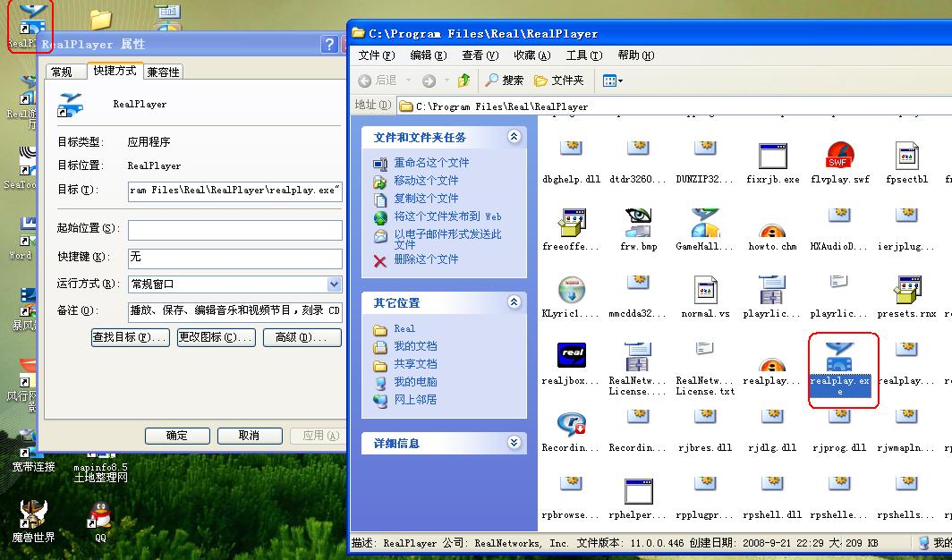The width and height of the screenshot is (952, 560).
Task: Click the Forward button history dropdown arrow
Action: (446, 81)
